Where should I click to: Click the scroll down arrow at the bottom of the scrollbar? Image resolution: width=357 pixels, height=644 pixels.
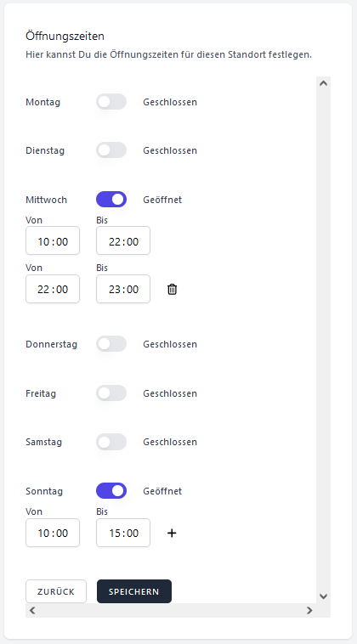(323, 596)
